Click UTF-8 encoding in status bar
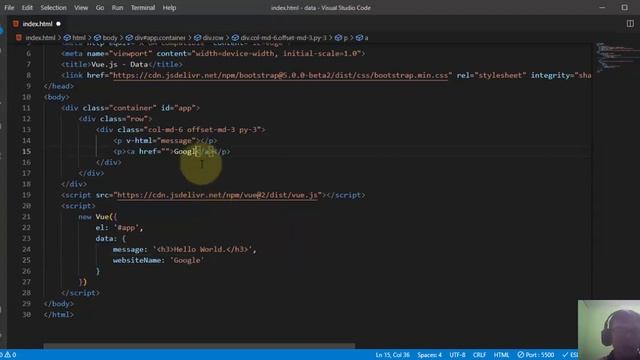The height and width of the screenshot is (360, 640). 457,355
